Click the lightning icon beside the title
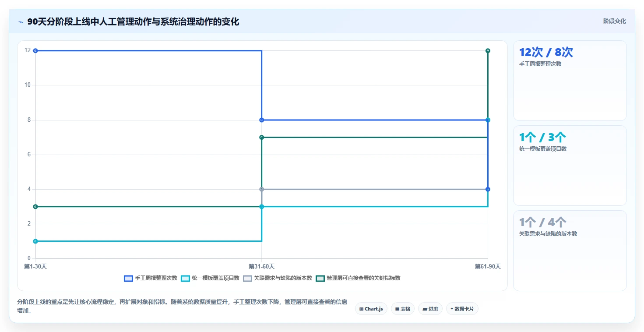This screenshot has height=332, width=644. coord(21,22)
